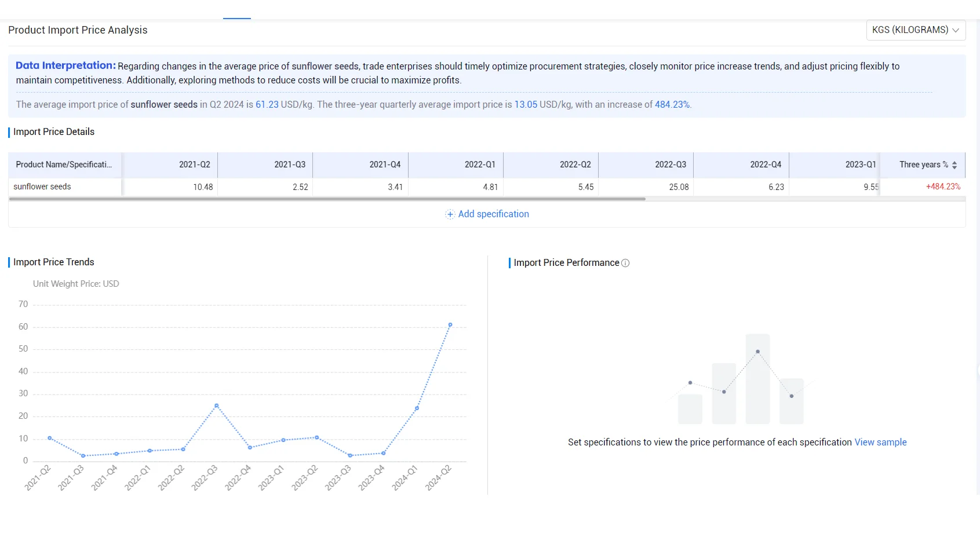This screenshot has height=537, width=980.
Task: Select the 2024-Q2 data point on chart
Action: [x=450, y=325]
